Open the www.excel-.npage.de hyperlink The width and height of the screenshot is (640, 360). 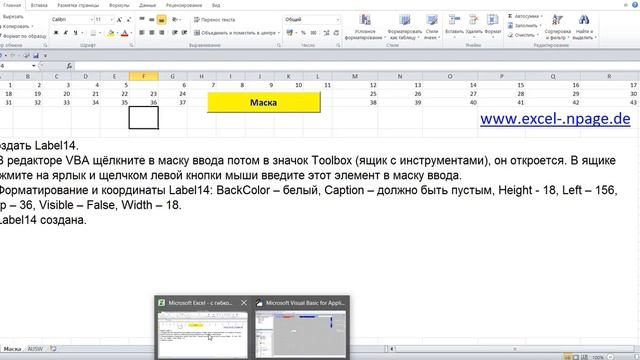(x=555, y=119)
